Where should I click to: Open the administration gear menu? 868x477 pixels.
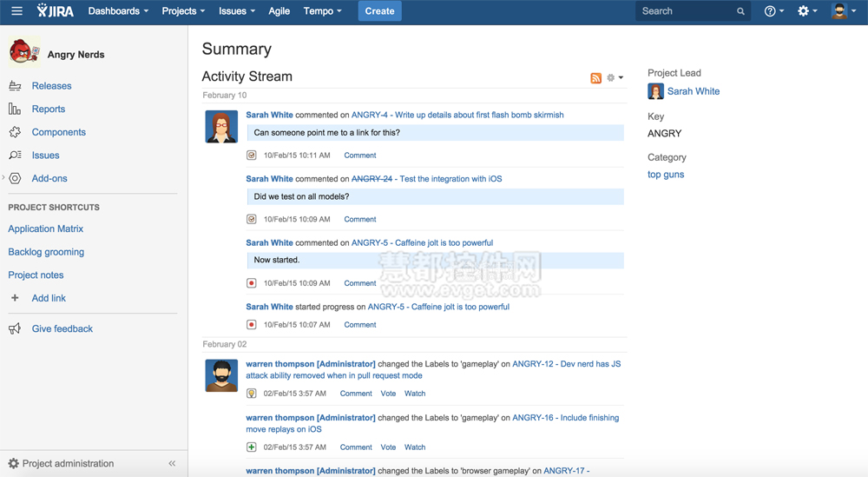[807, 11]
